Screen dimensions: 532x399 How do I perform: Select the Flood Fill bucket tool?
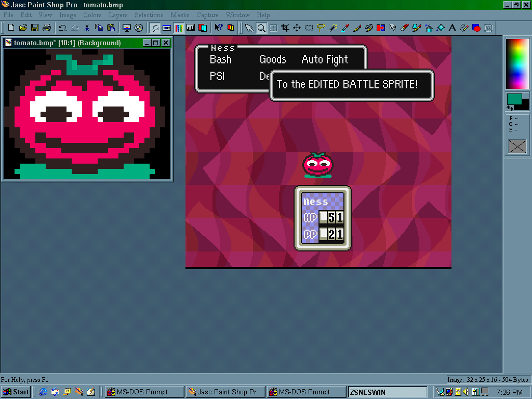[x=441, y=28]
